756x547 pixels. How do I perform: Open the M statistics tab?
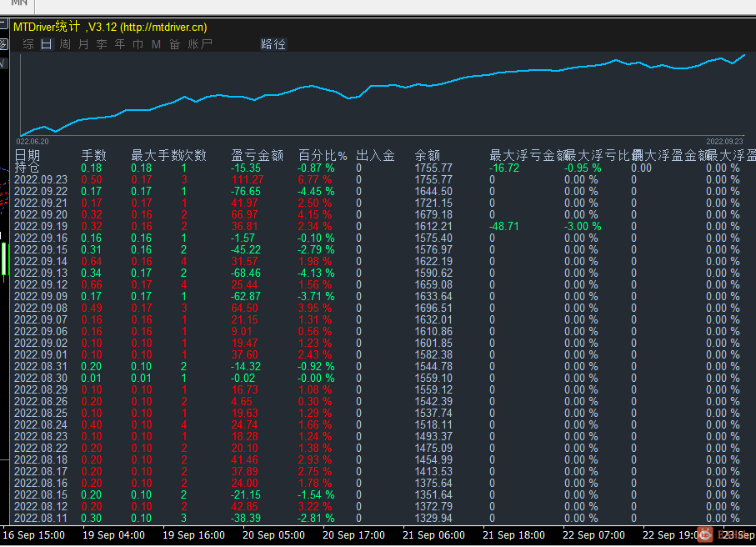click(156, 44)
